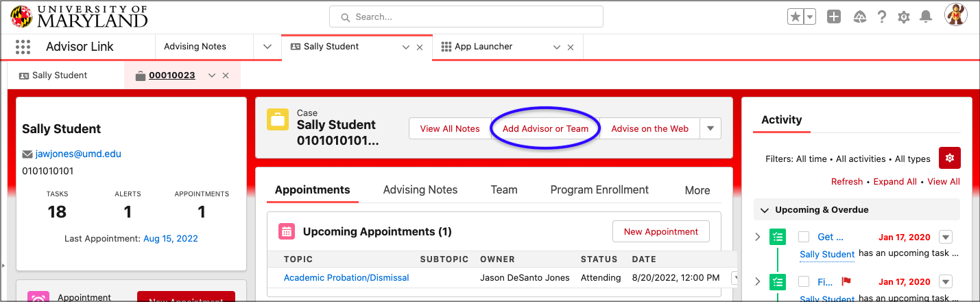
Task: Open the Sally Student tab chevron menu
Action: pyautogui.click(x=406, y=47)
